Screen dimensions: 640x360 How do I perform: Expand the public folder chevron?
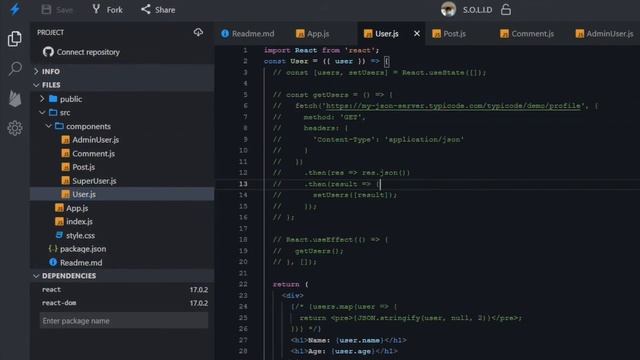click(x=42, y=99)
